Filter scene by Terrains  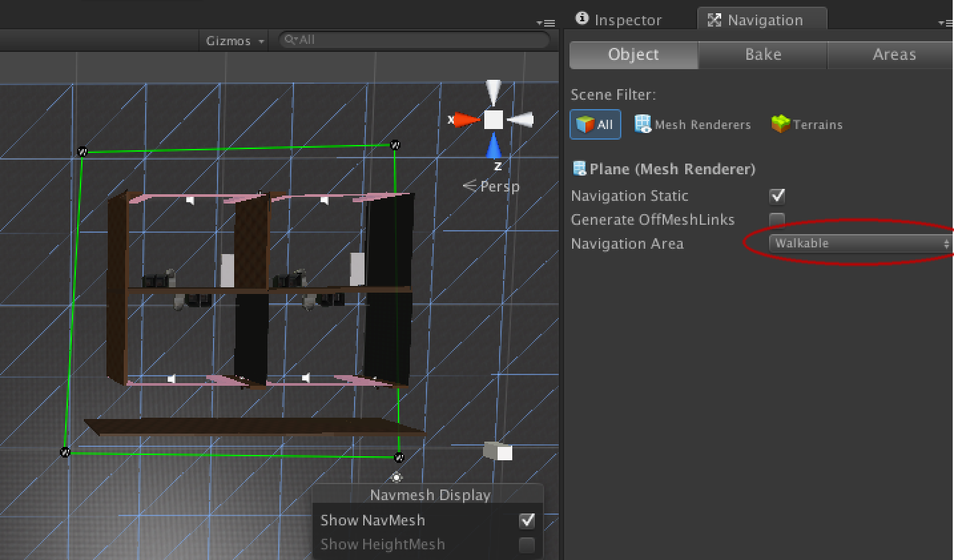pyautogui.click(x=807, y=124)
